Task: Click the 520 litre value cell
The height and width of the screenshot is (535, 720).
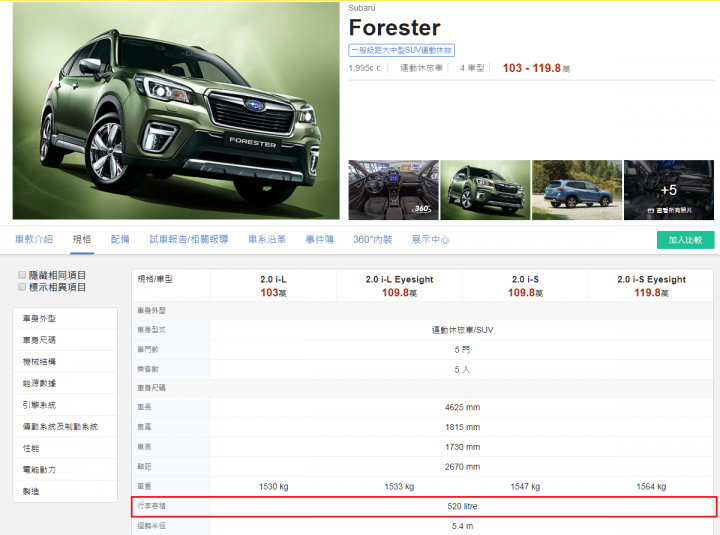Action: point(462,506)
